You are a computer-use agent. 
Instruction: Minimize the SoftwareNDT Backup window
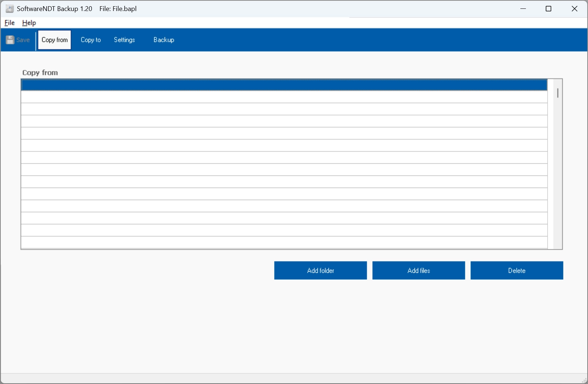(x=523, y=9)
